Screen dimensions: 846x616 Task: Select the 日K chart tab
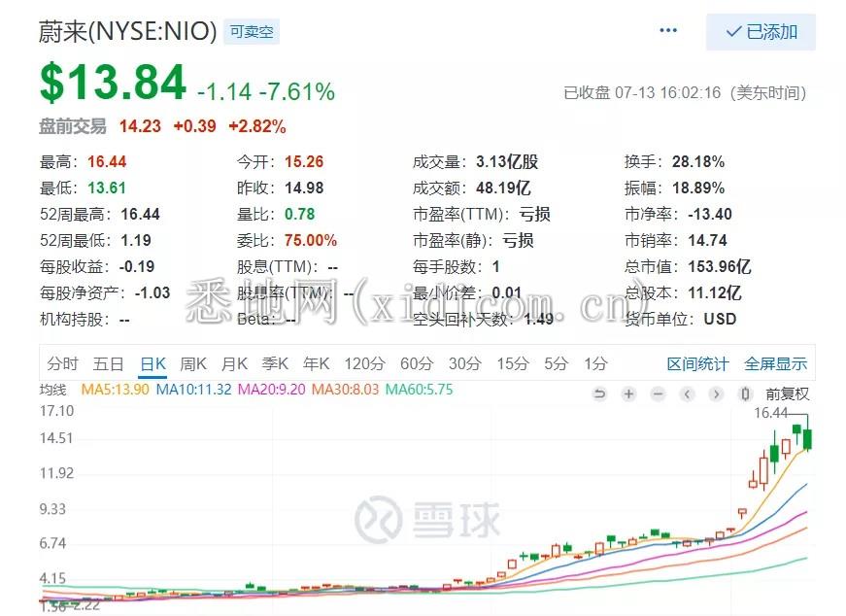152,364
